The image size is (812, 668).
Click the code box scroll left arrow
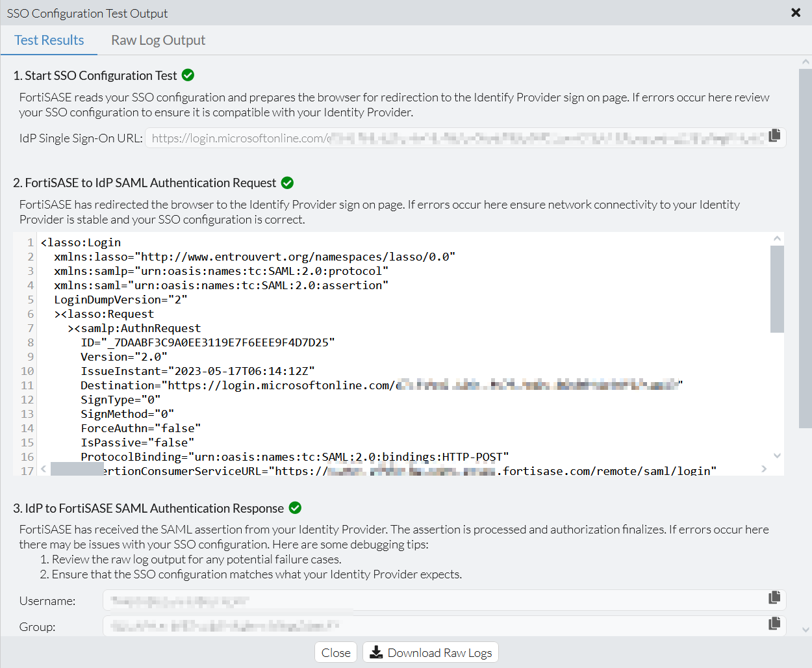tap(44, 469)
